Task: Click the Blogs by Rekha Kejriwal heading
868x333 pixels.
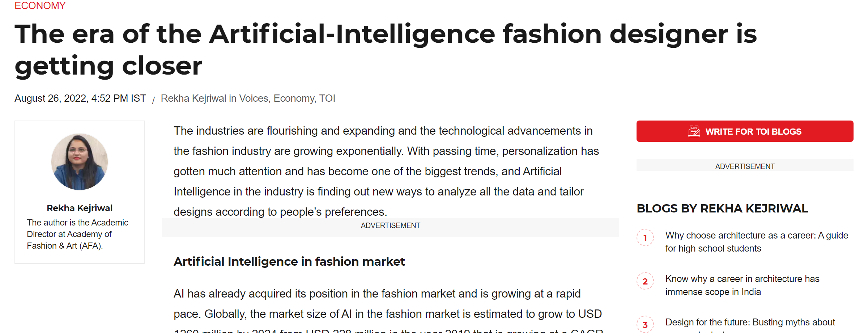Action: [722, 208]
